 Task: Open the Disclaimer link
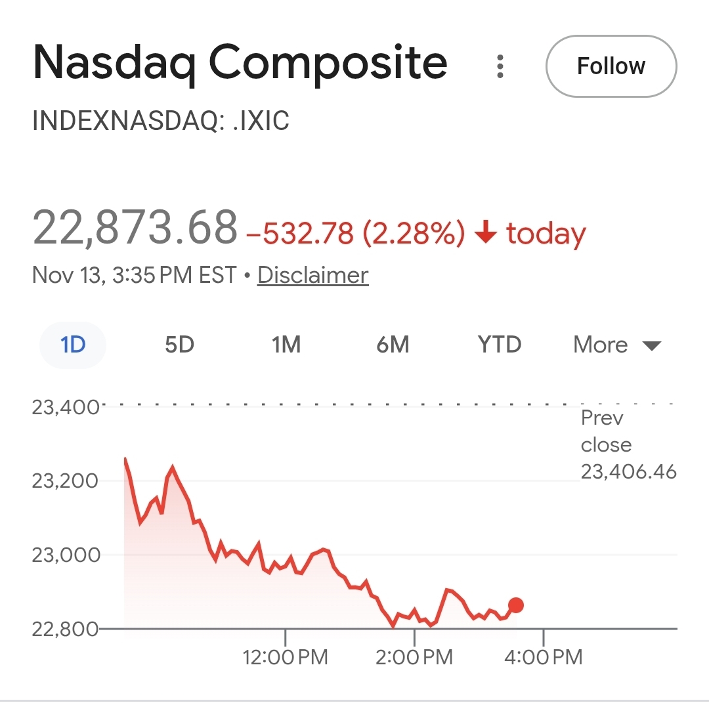(312, 275)
